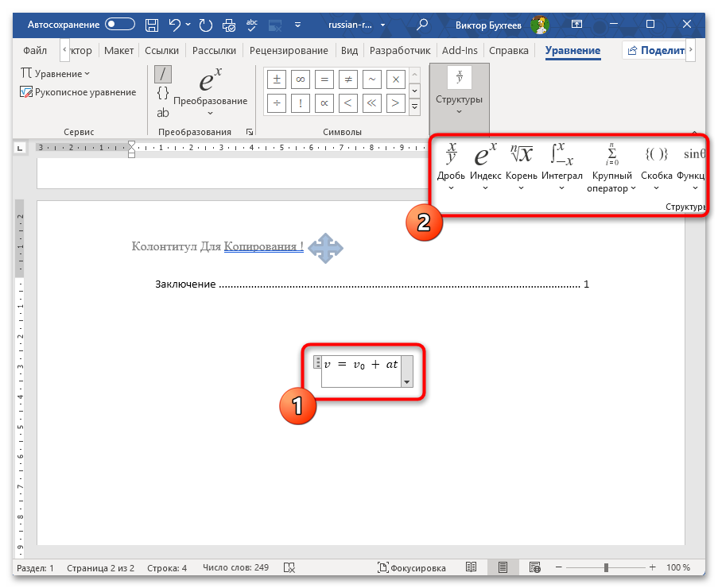This screenshot has width=718, height=588.
Task: Zoom out with the minus button
Action: [x=559, y=567]
